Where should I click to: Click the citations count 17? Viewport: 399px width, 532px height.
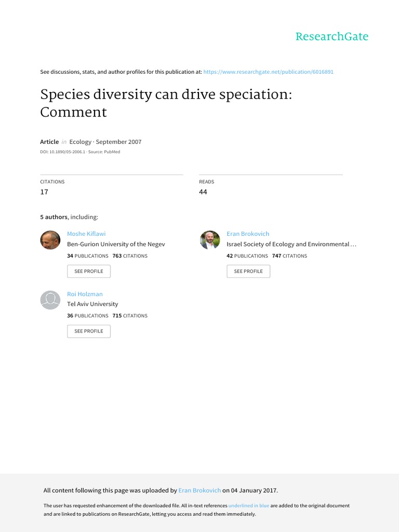tap(44, 192)
